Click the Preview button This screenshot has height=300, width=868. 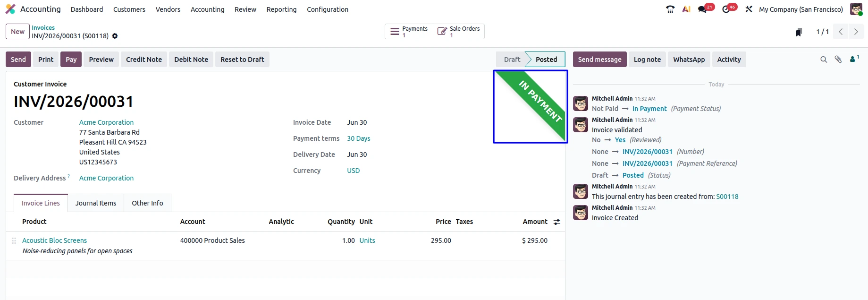(101, 60)
